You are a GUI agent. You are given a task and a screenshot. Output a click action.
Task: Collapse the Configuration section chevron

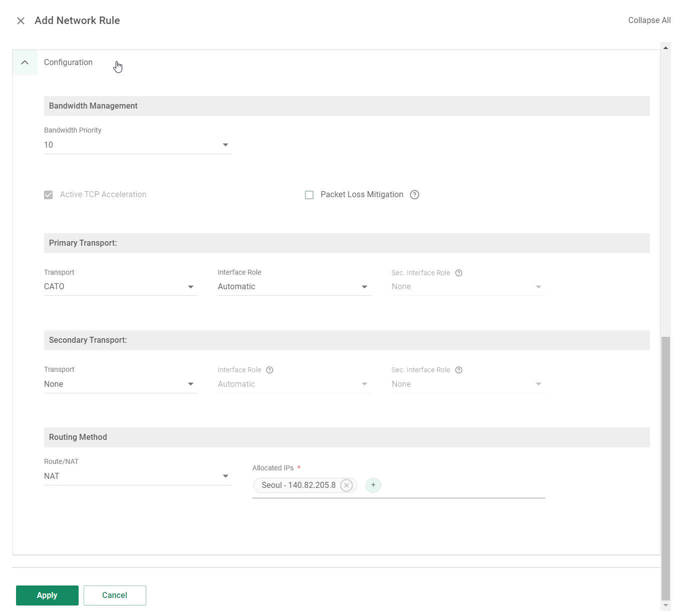[25, 63]
